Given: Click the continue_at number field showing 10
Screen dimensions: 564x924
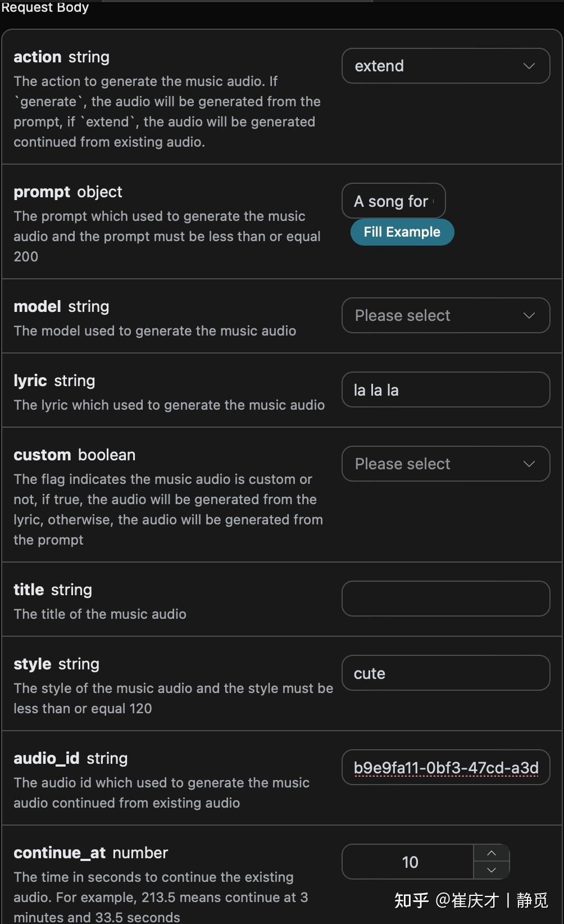Looking at the screenshot, I should tap(409, 862).
